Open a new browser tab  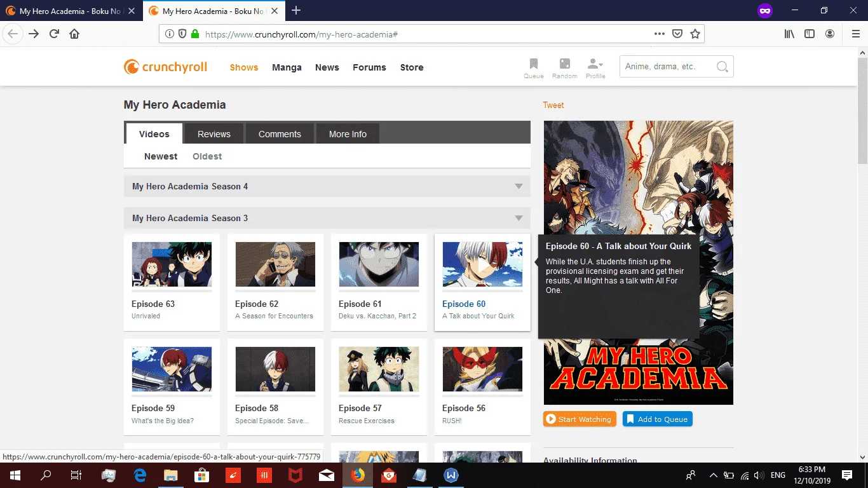pyautogui.click(x=296, y=11)
